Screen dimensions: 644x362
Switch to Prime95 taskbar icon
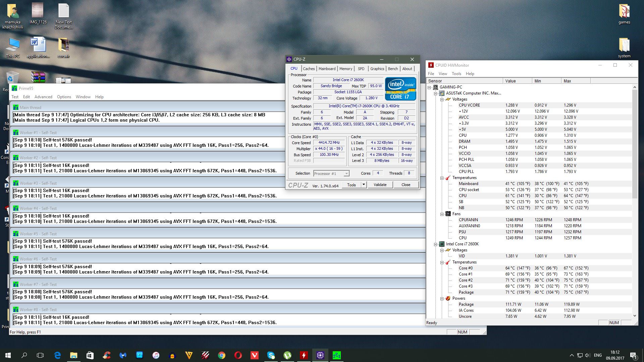point(337,355)
